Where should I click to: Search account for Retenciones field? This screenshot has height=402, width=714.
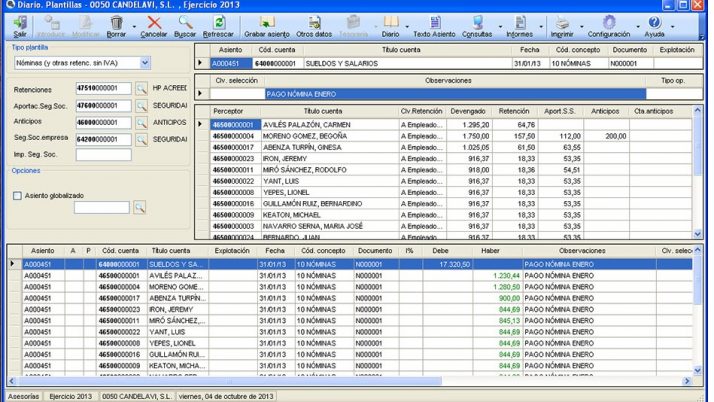(142, 88)
